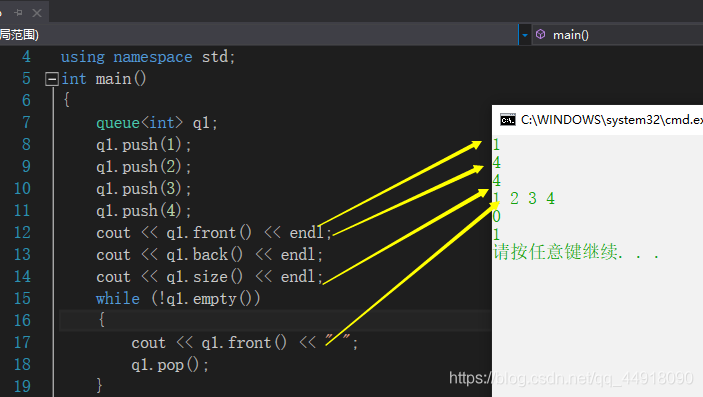The image size is (703, 397).
Task: Click the 'q1.back()' output line
Action: click(209, 255)
